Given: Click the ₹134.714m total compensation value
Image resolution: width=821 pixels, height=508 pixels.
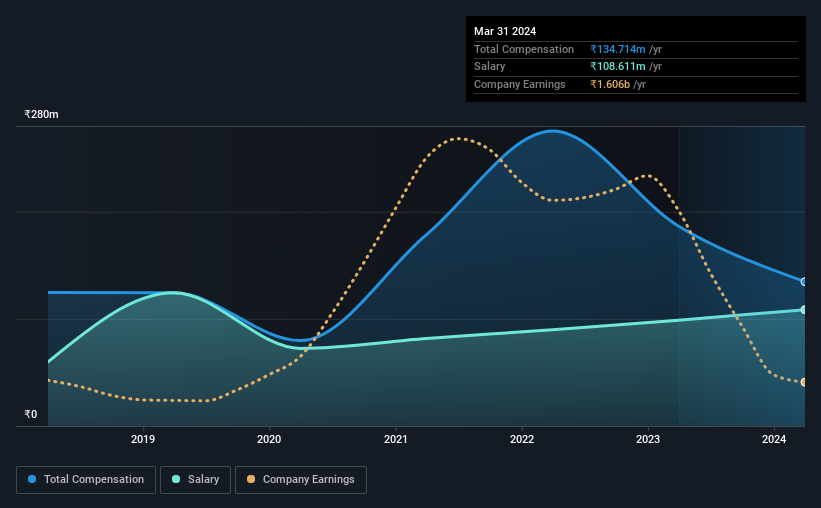Looking at the screenshot, I should click(x=618, y=49).
